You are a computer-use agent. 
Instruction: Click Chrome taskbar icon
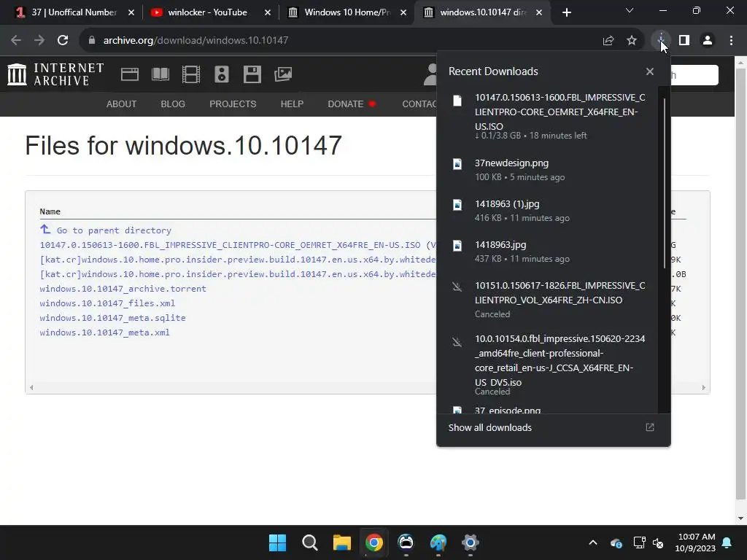[374, 542]
